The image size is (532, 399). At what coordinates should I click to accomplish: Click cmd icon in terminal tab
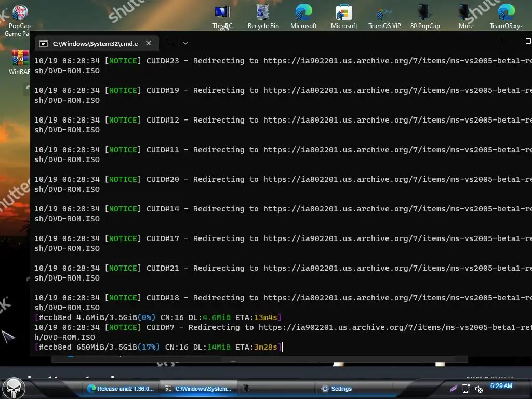(44, 44)
